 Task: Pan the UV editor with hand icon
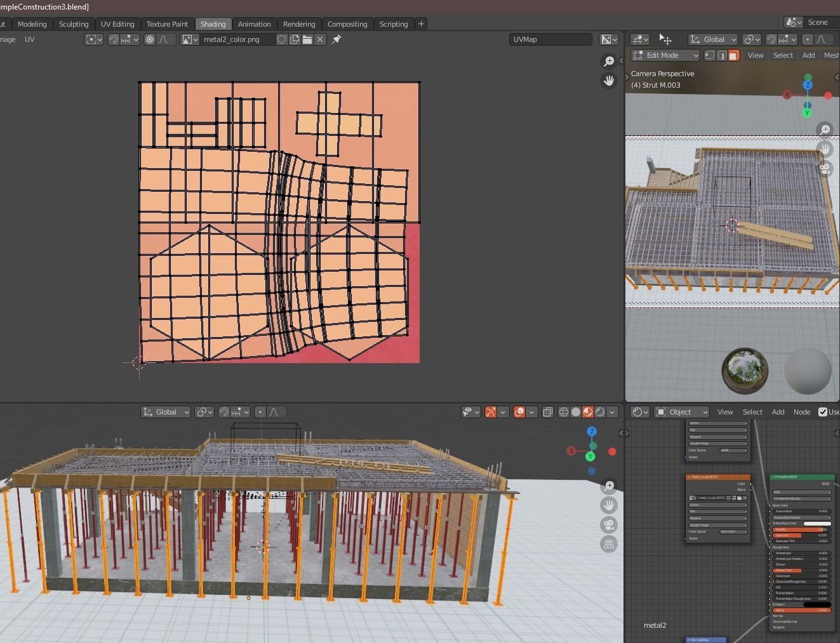coord(609,81)
